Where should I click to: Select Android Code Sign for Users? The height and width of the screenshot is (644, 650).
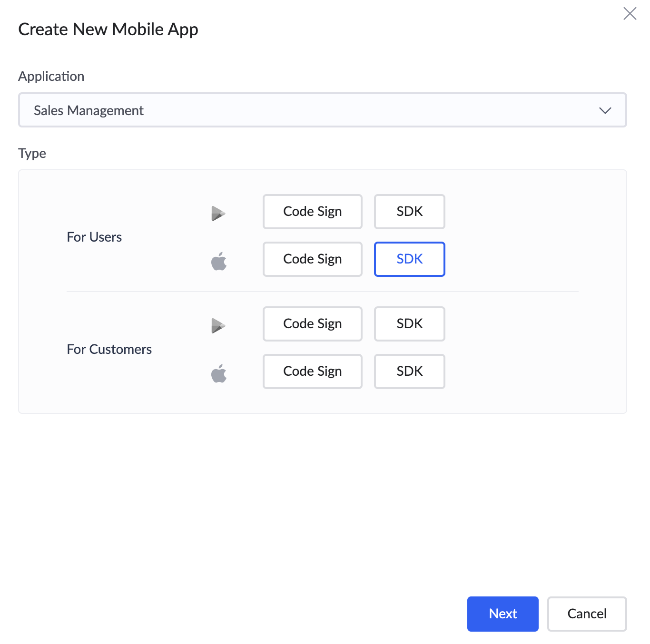coord(312,212)
